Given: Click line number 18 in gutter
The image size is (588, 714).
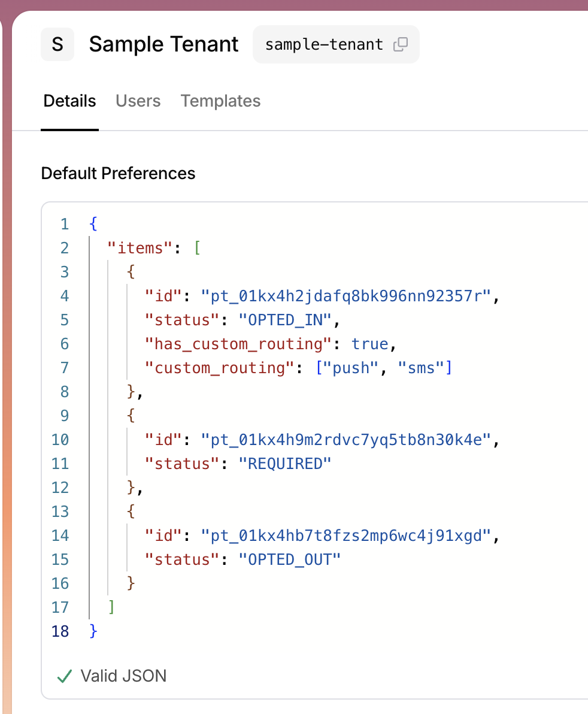Looking at the screenshot, I should pos(60,631).
